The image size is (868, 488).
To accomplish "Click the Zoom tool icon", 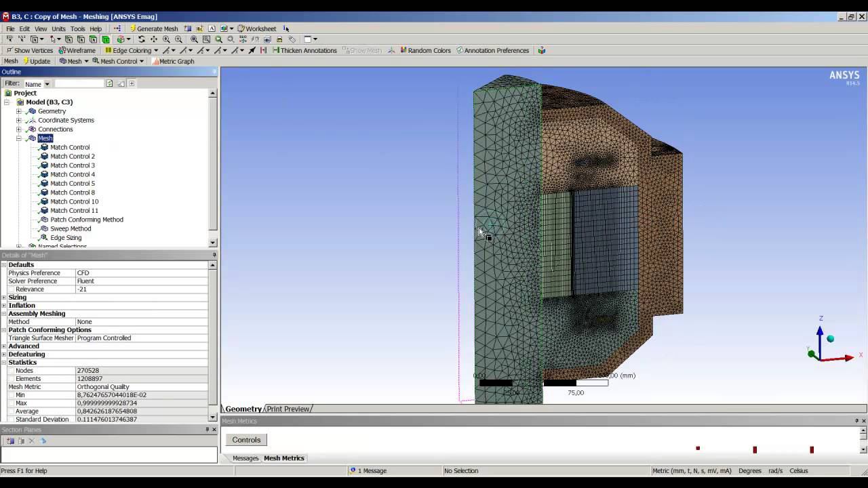I will point(166,39).
